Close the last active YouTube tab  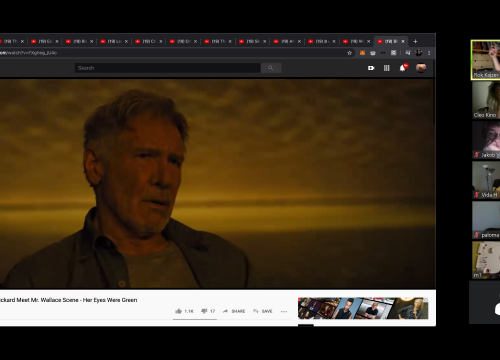click(403, 41)
